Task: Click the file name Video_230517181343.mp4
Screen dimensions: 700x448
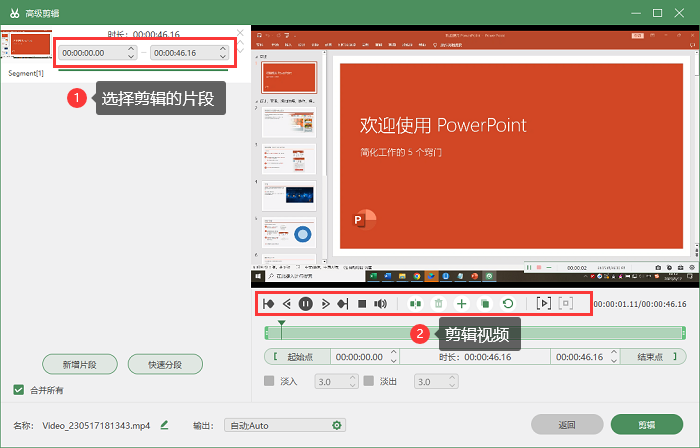Action: coord(96,425)
